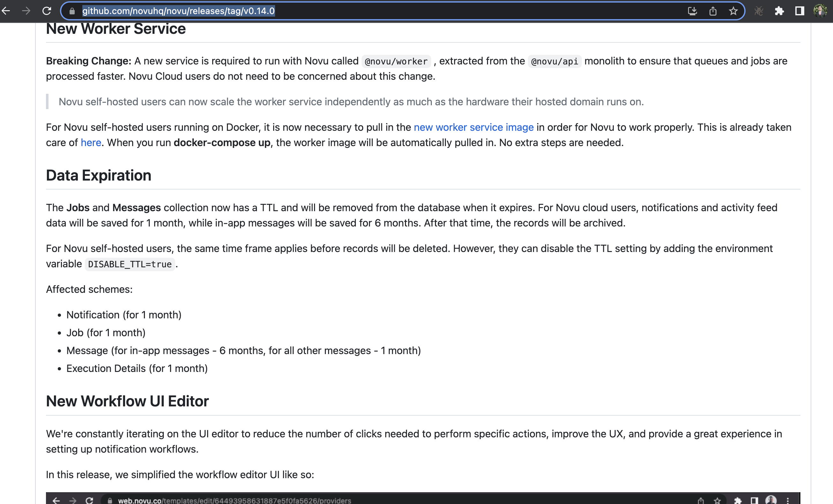833x504 pixels.
Task: Click the Data Expiration heading anchor
Action: click(98, 175)
